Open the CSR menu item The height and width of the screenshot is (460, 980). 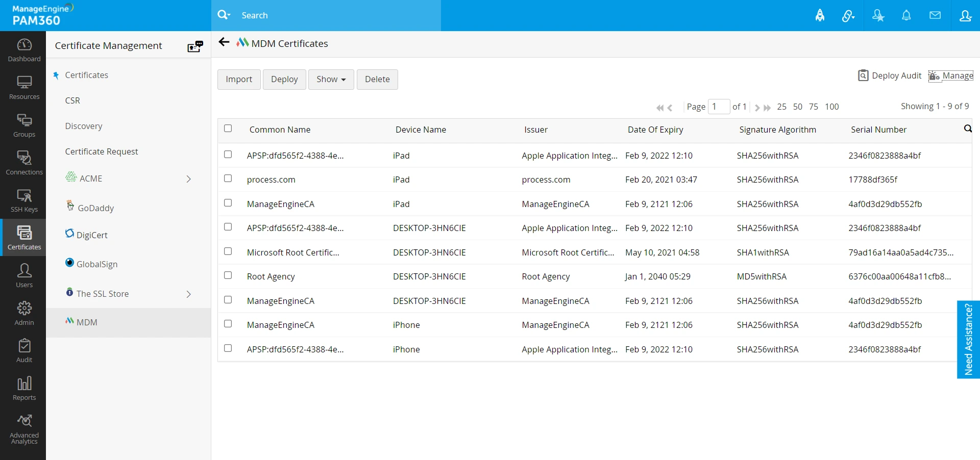pyautogui.click(x=72, y=100)
